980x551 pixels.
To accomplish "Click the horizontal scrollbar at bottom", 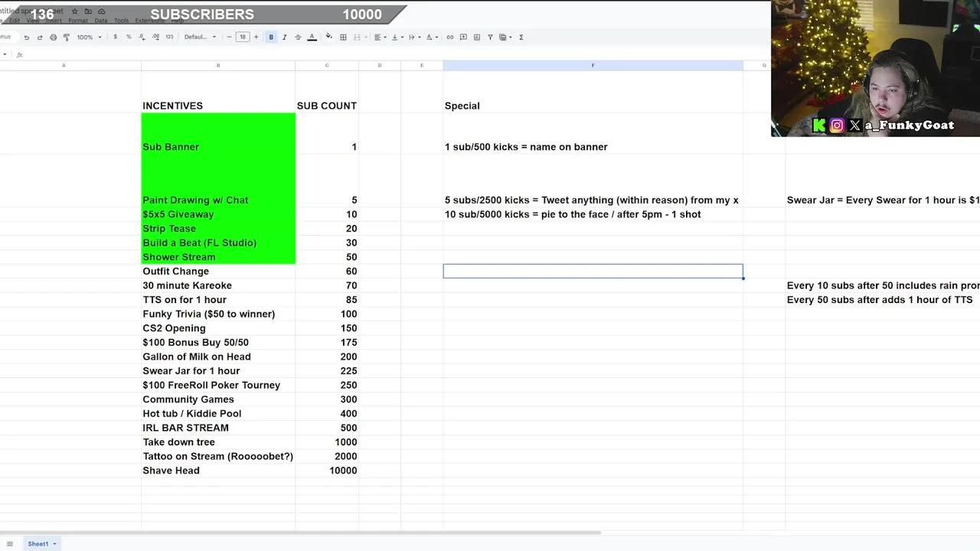I will pyautogui.click(x=300, y=533).
